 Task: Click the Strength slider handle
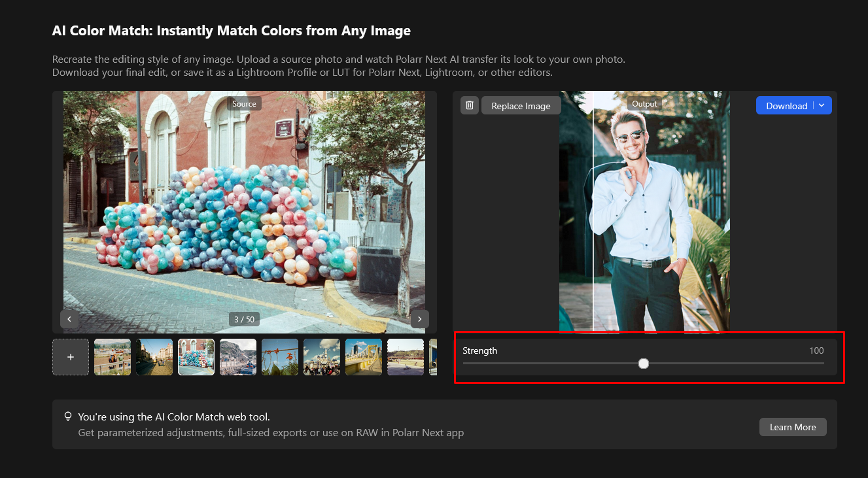644,364
